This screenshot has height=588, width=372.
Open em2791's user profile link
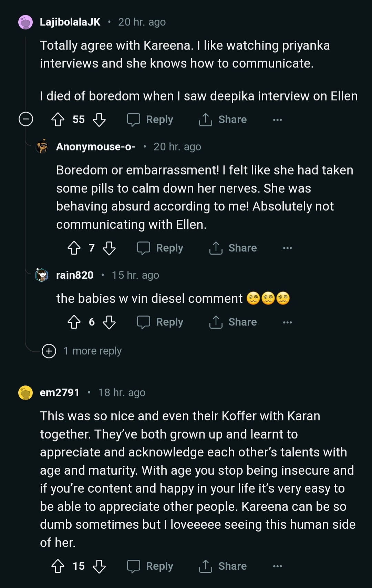click(x=60, y=393)
